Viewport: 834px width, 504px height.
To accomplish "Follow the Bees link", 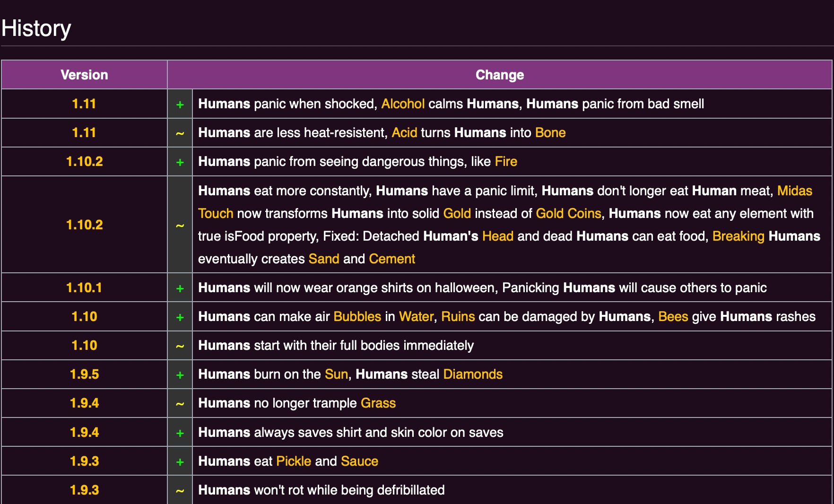I will click(x=673, y=317).
